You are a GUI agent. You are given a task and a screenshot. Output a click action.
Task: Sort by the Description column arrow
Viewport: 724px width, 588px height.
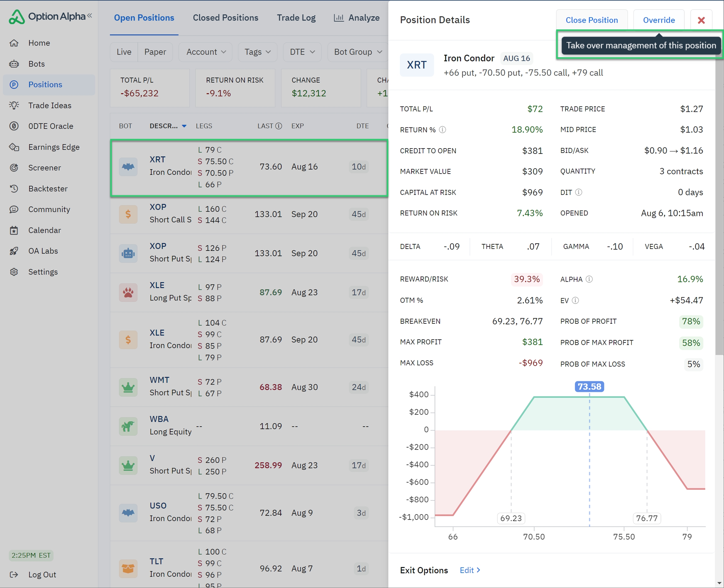pyautogui.click(x=184, y=126)
